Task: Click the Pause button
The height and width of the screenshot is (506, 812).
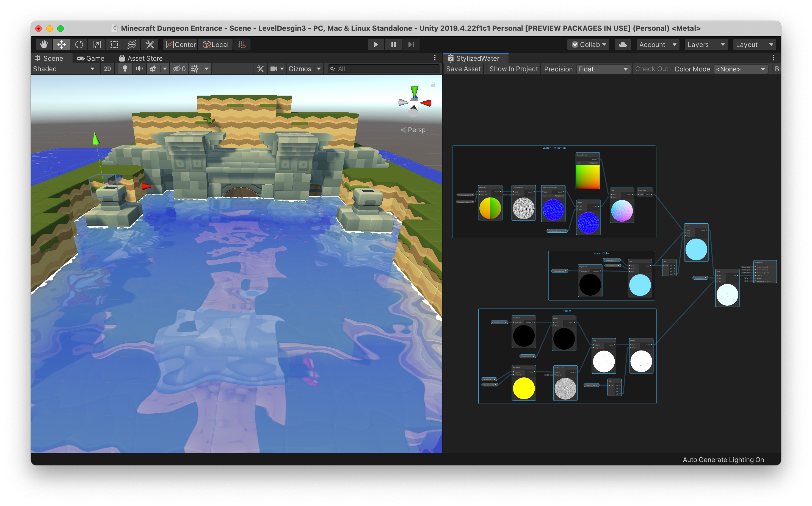Action: [x=393, y=45]
